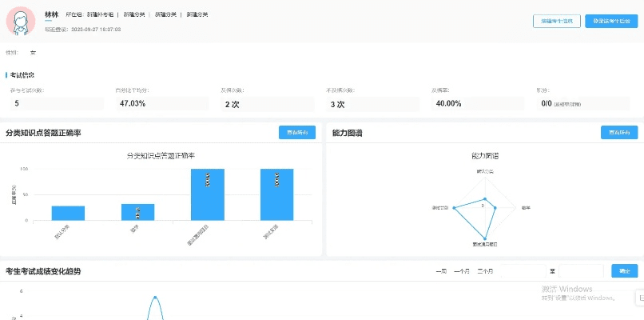Click the 考生考试成绩变化趋势 section title
The width and height of the screenshot is (644, 320).
43,271
